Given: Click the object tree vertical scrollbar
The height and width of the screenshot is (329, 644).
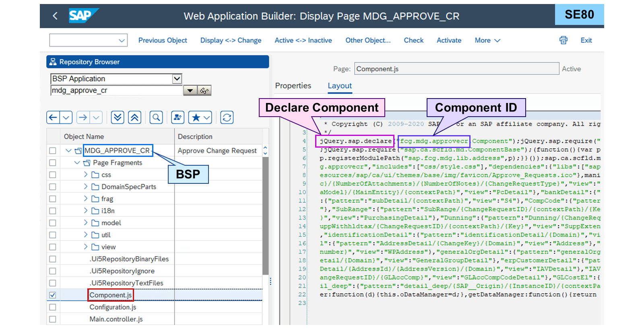Looking at the screenshot, I should [265, 215].
